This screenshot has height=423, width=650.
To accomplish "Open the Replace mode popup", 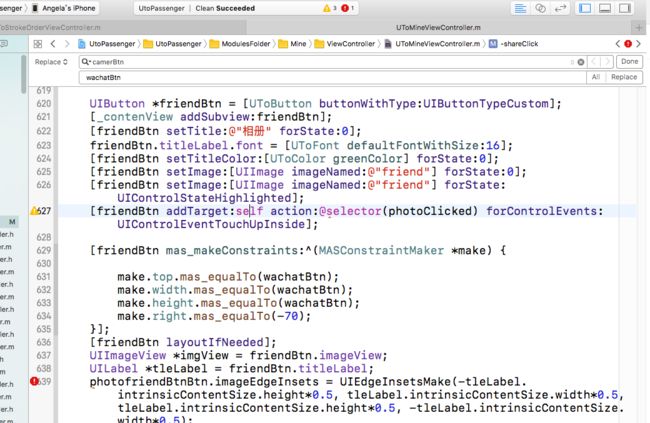I will point(51,62).
